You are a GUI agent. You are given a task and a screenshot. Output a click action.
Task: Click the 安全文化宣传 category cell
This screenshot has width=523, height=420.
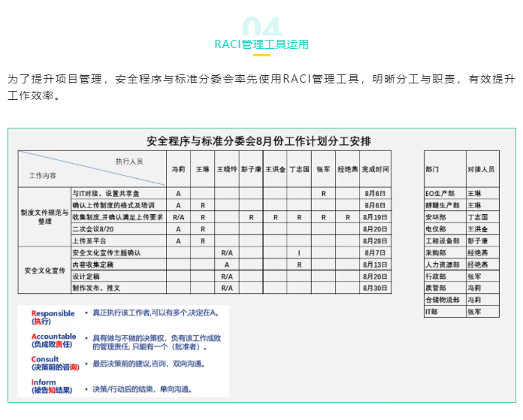(x=44, y=270)
